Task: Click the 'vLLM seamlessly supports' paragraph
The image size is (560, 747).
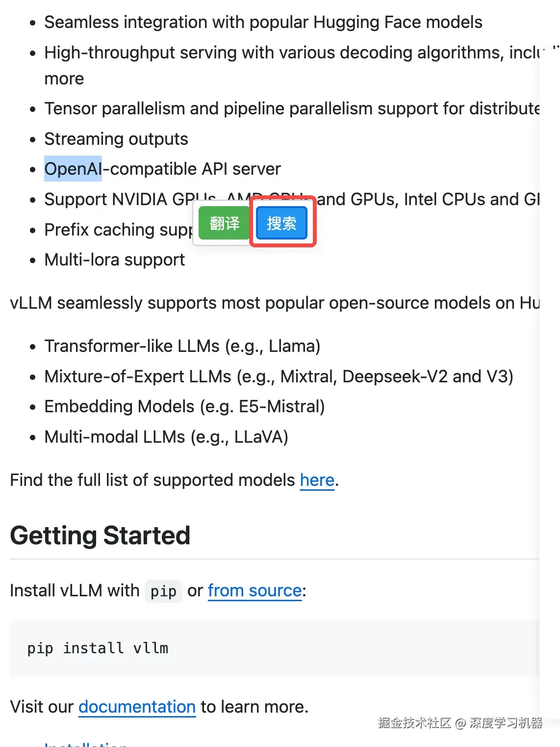Action: point(275,303)
